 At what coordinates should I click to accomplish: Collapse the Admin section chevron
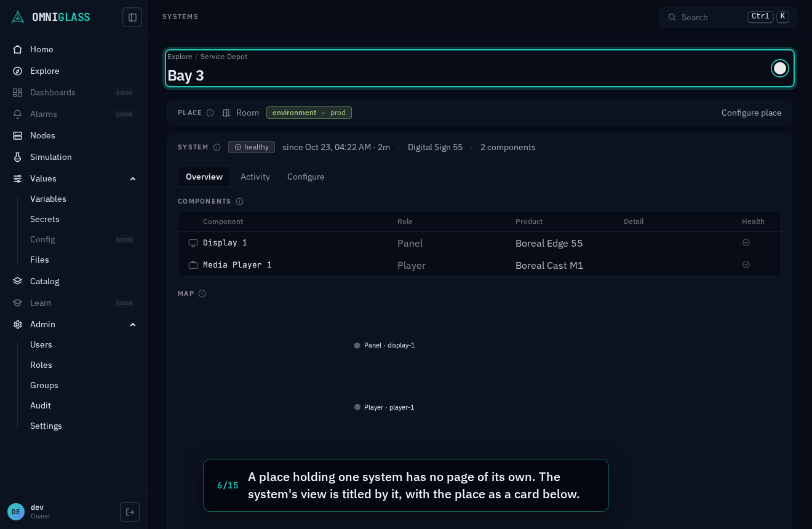[x=133, y=324]
